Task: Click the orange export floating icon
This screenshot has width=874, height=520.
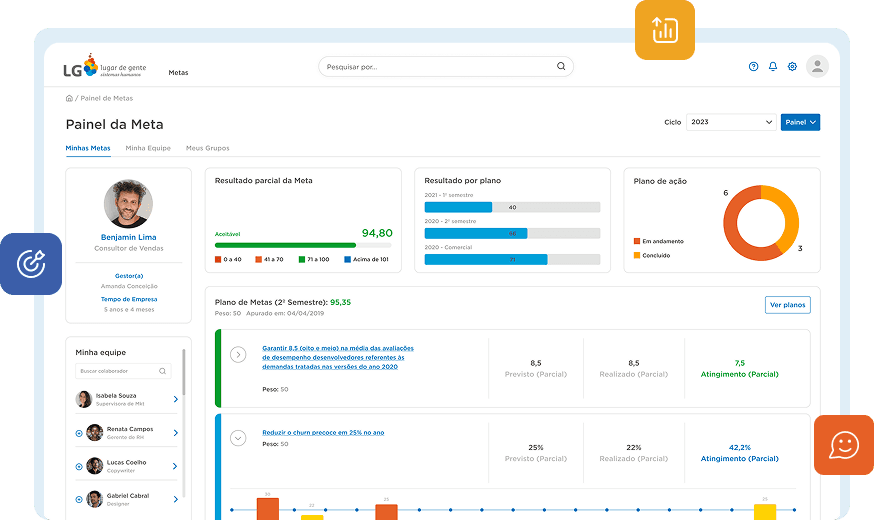Action: click(665, 30)
